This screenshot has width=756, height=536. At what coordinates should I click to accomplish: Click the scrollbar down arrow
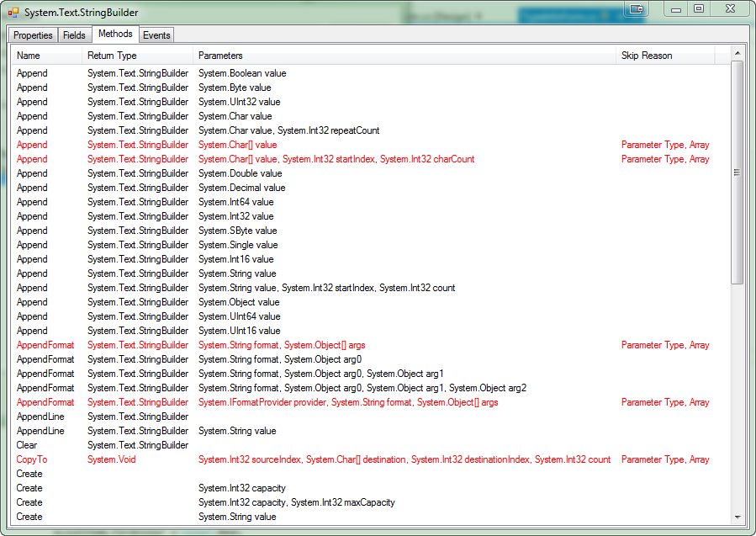[x=737, y=517]
